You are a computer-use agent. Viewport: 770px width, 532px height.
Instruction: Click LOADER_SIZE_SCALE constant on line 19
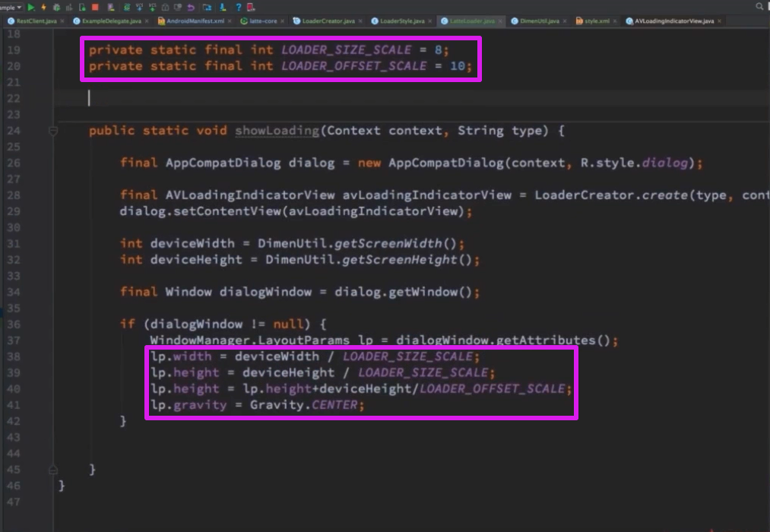click(x=346, y=49)
